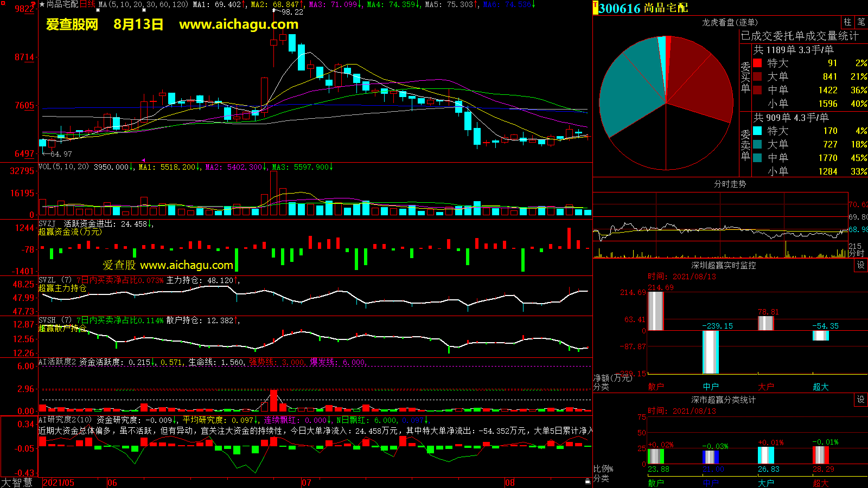This screenshot has width=868, height=488.
Task: Click the VOL(5,10,20) indicator label
Action: coord(63,166)
